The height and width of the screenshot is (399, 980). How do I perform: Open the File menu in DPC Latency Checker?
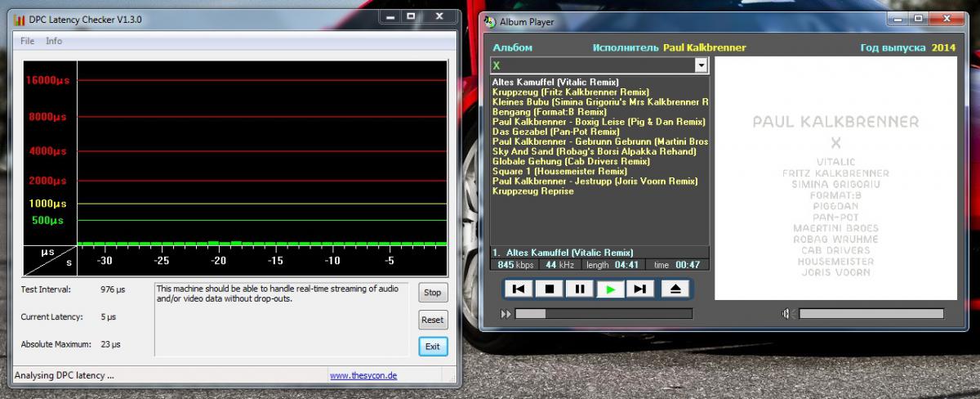click(27, 41)
